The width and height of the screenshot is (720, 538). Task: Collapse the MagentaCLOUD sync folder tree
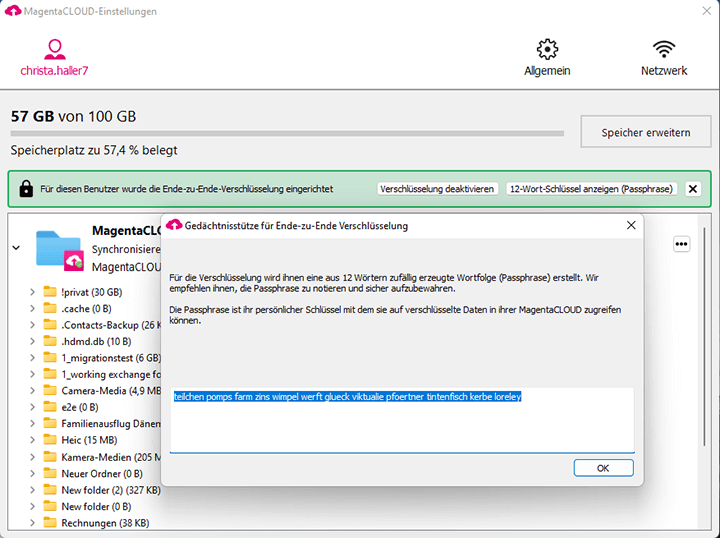16,248
